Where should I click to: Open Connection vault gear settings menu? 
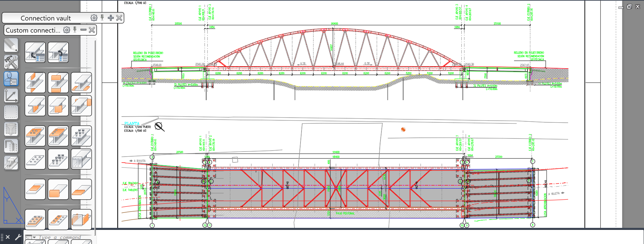point(94,18)
